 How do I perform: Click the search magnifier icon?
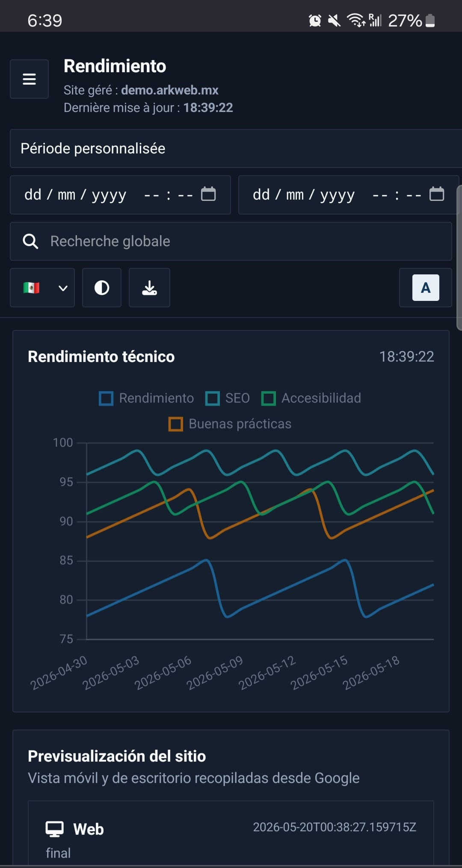[30, 241]
